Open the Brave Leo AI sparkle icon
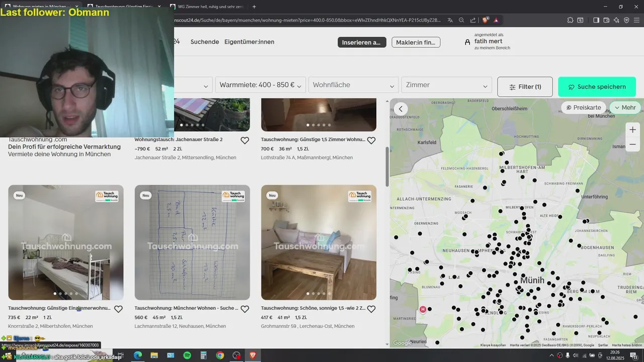The width and height of the screenshot is (644, 362). click(x=616, y=20)
